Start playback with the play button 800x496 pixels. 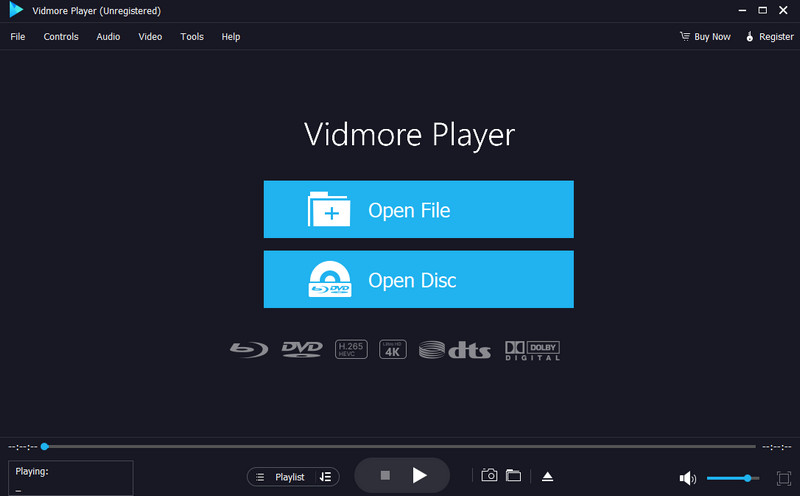[419, 476]
